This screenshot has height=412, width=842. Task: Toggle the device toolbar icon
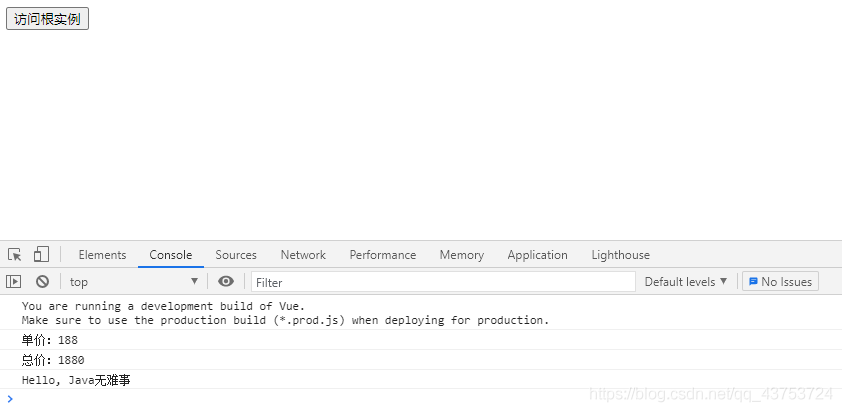(41, 254)
